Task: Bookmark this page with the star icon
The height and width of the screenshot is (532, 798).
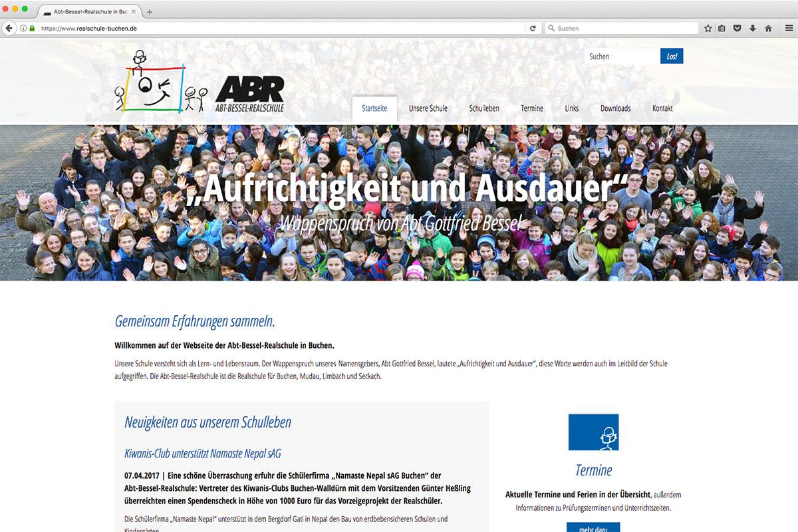Action: coord(708,29)
